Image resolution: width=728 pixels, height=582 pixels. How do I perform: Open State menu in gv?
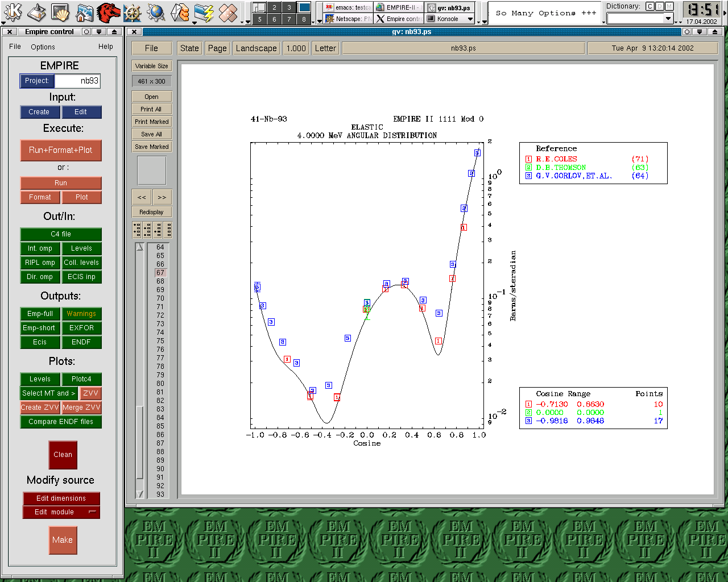tap(189, 48)
